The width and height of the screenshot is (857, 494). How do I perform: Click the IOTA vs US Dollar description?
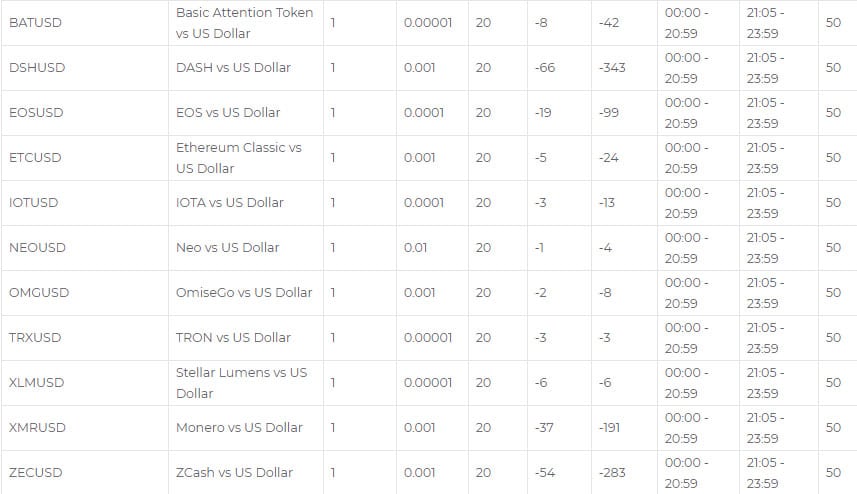tap(229, 202)
